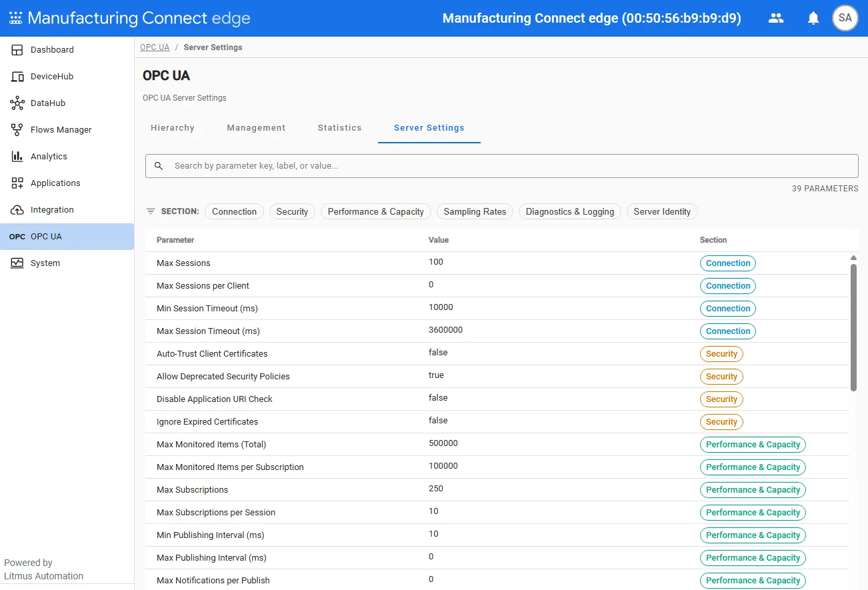
Task: Filter by Security section chip
Action: (292, 211)
